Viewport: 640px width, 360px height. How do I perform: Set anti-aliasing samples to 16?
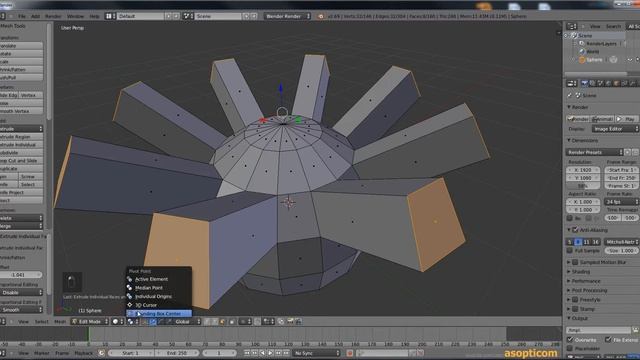pos(596,242)
